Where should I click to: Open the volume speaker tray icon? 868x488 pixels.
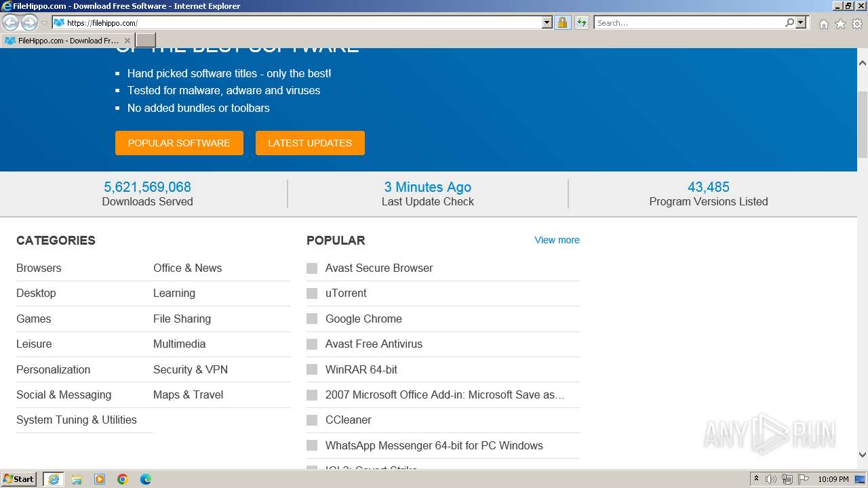[771, 479]
